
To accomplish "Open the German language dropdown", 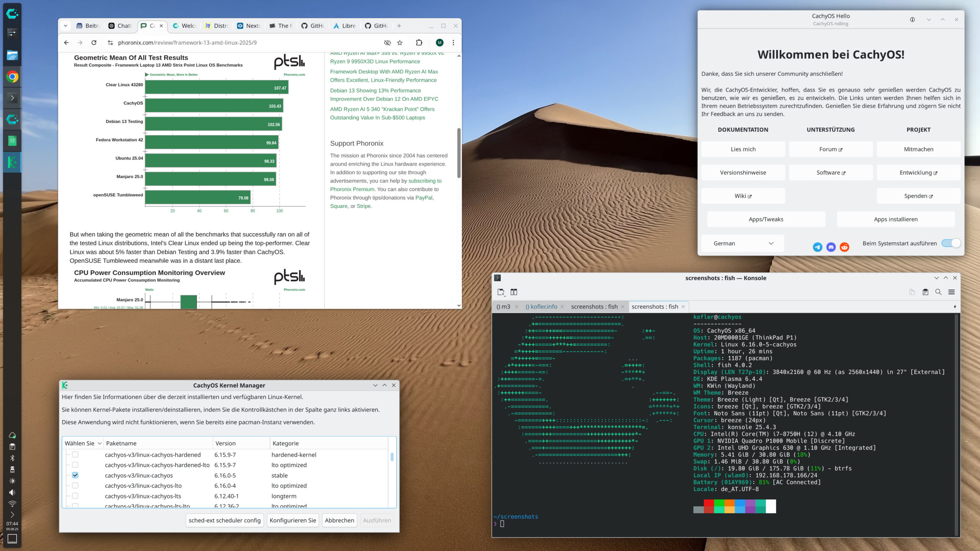I will 743,243.
